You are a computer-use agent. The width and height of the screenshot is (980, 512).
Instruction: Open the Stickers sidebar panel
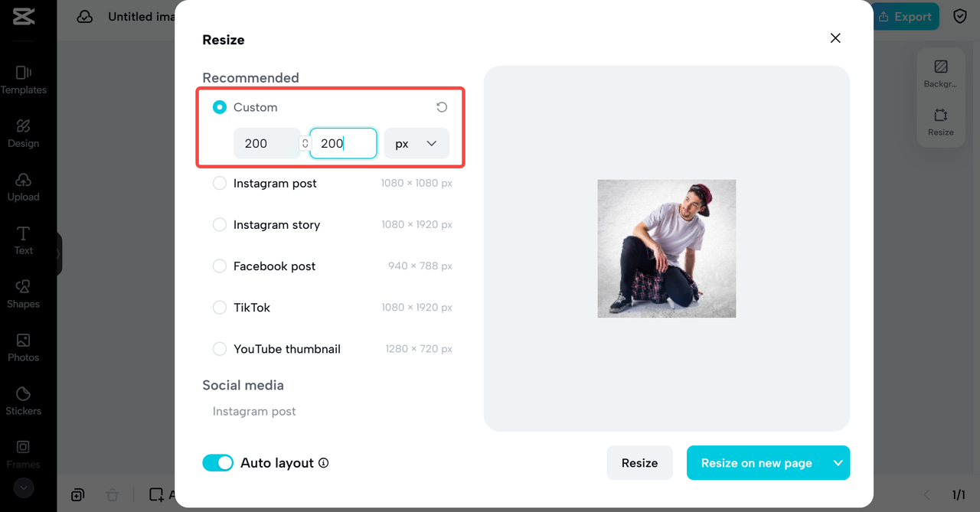click(24, 401)
